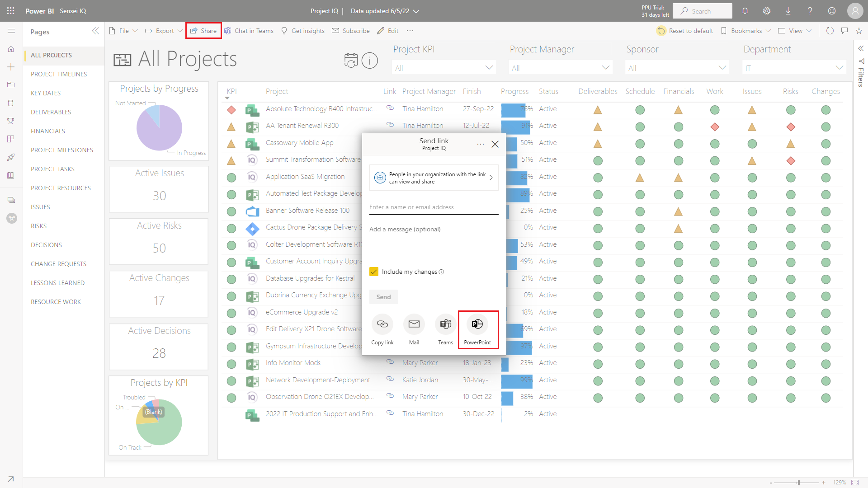The width and height of the screenshot is (868, 488).
Task: Open the comments icon in toolbar
Action: [x=844, y=31]
